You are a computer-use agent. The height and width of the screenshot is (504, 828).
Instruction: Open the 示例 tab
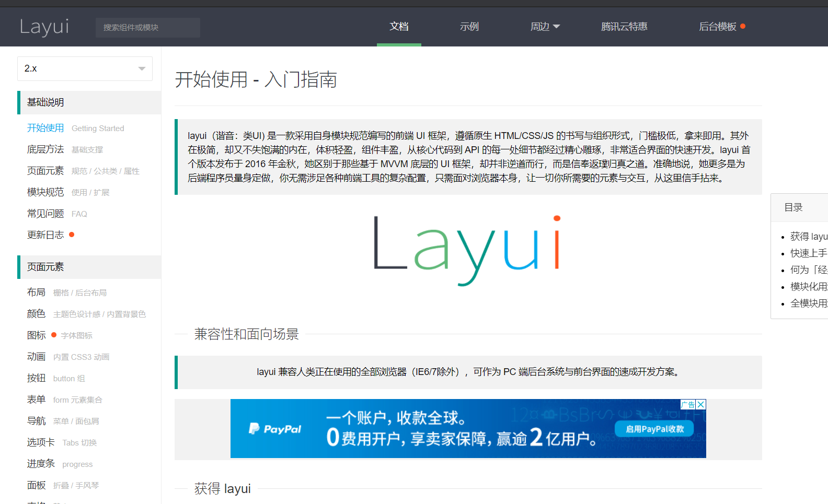469,27
